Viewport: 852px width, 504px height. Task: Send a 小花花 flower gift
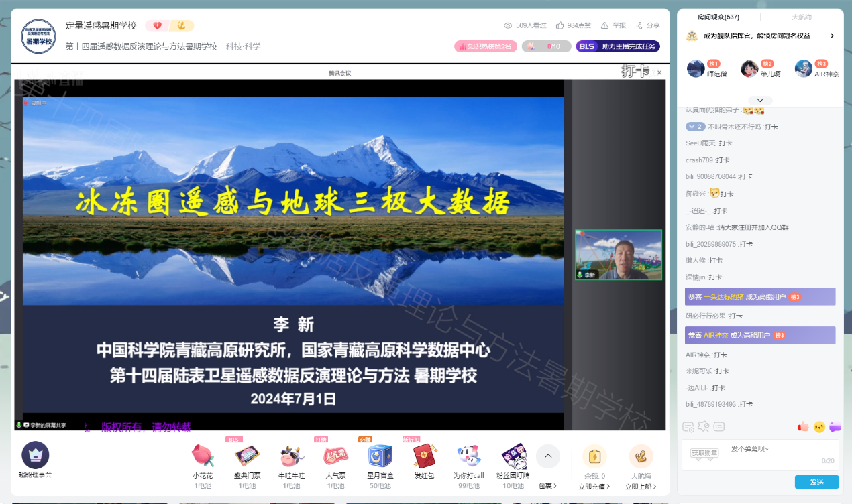coord(203,456)
